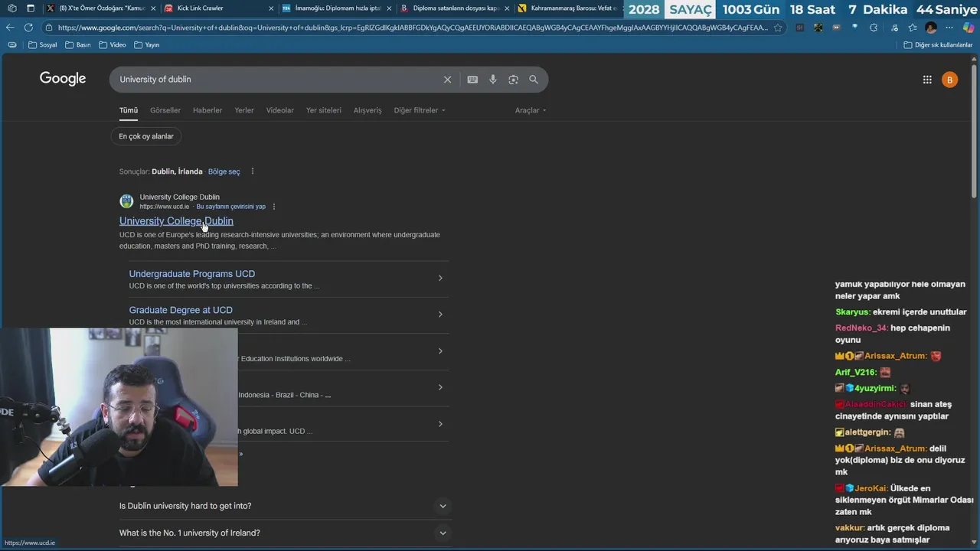This screenshot has height=551, width=980.
Task: Reload the current page
Action: click(x=28, y=28)
